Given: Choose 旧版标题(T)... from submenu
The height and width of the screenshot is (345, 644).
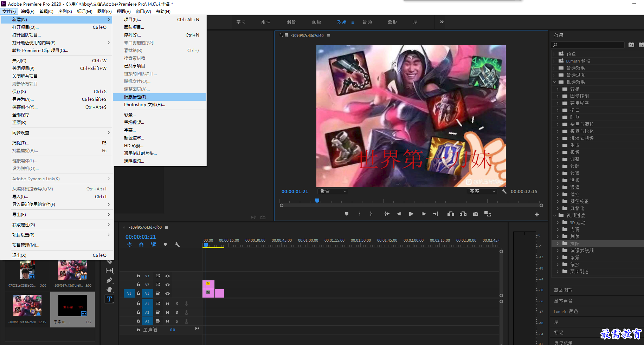Looking at the screenshot, I should tap(159, 97).
